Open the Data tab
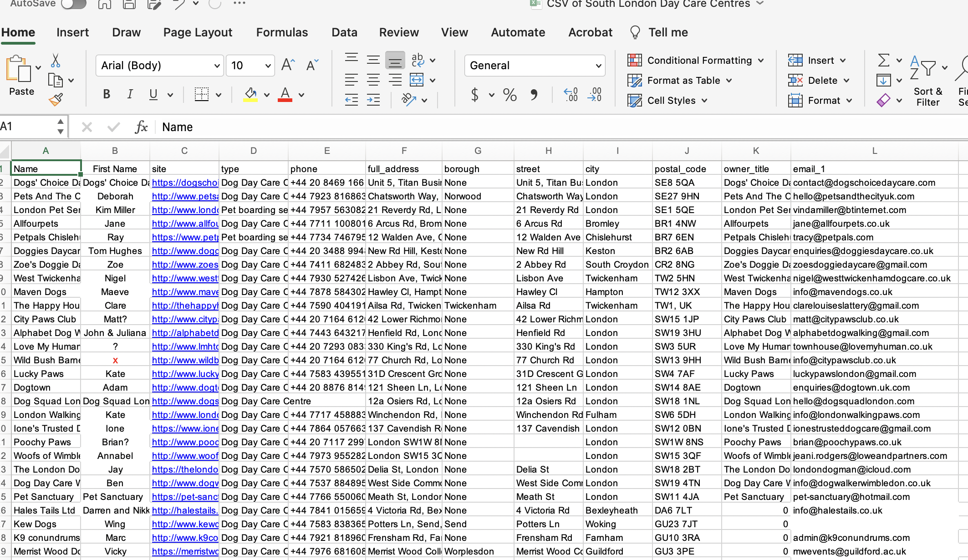Screen dimensions: 968x560 [344, 32]
